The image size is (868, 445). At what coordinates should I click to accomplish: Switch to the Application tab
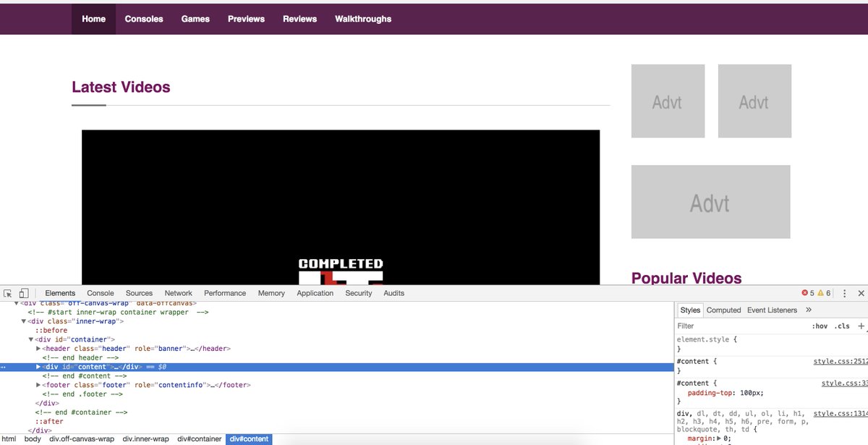point(315,293)
